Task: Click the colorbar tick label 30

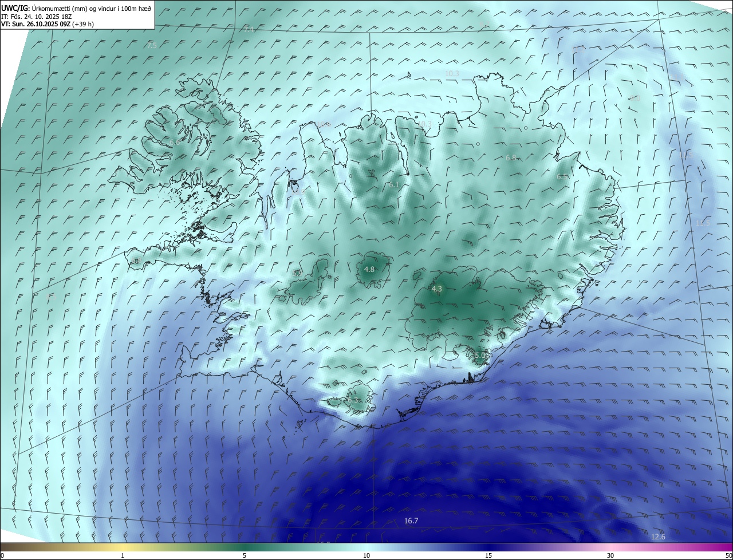Action: click(x=610, y=555)
